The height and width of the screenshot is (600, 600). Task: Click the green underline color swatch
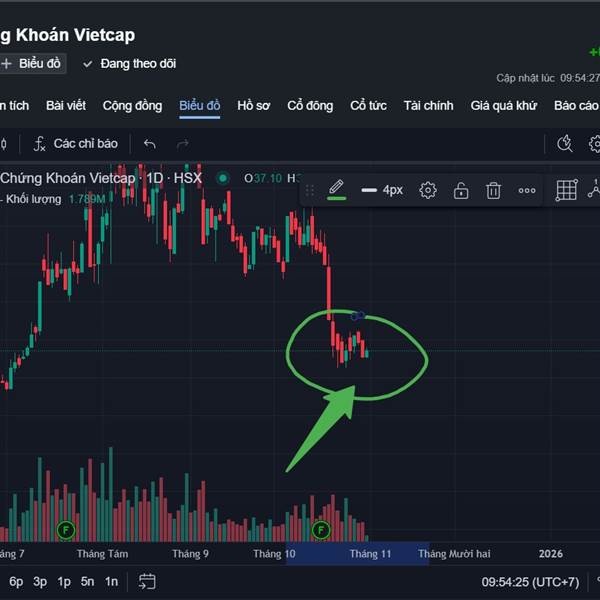point(337,198)
